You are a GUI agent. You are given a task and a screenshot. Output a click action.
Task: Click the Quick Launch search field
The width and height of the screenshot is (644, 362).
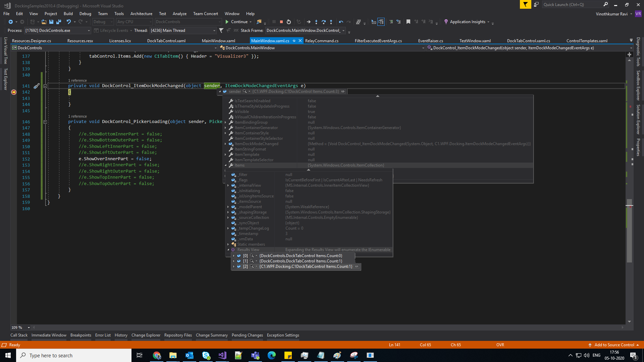pyautogui.click(x=572, y=4)
